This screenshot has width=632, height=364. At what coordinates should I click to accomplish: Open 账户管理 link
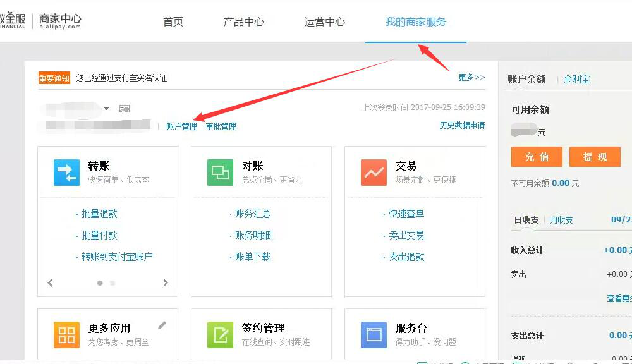pyautogui.click(x=181, y=126)
